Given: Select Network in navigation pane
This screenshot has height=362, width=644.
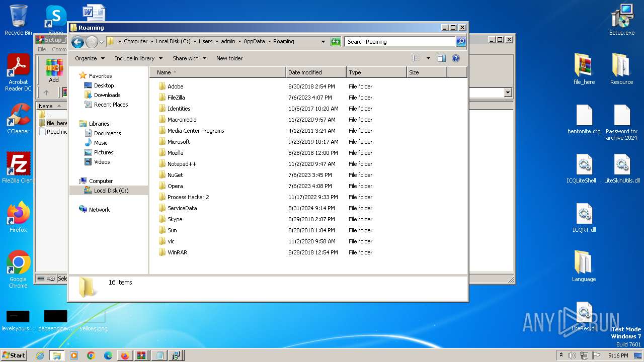Looking at the screenshot, I should coord(99,210).
